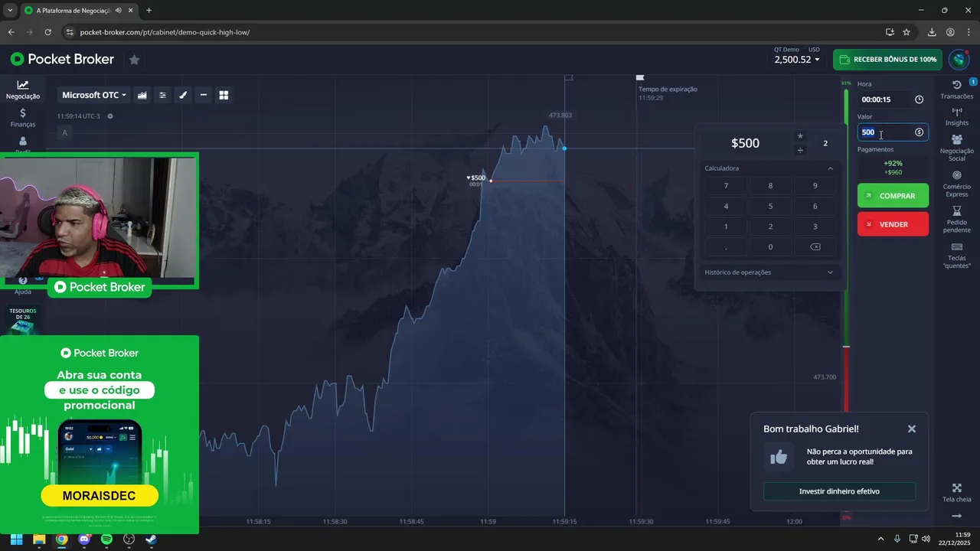
Task: Open Transações history panel
Action: coord(957,90)
